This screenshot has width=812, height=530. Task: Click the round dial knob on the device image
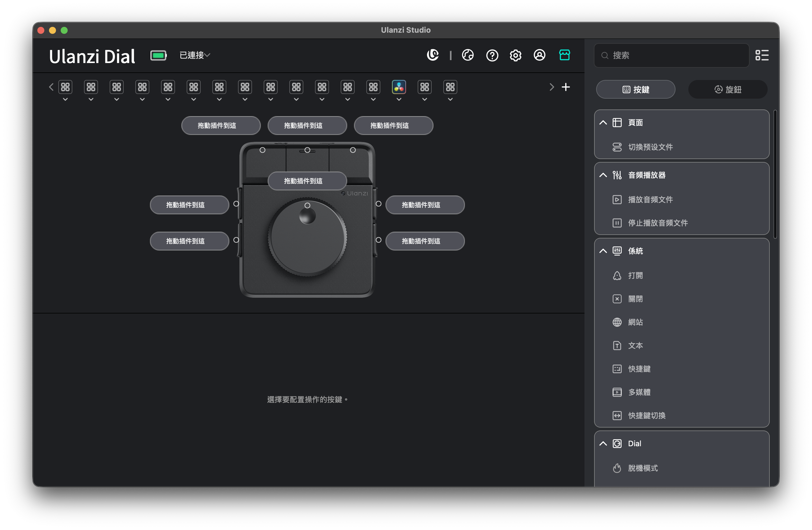coord(307,237)
